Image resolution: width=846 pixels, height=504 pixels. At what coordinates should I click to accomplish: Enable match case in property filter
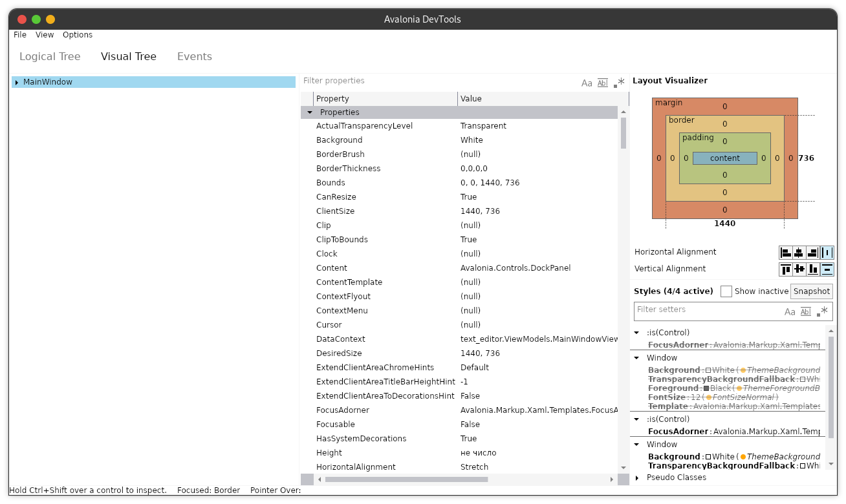(587, 83)
